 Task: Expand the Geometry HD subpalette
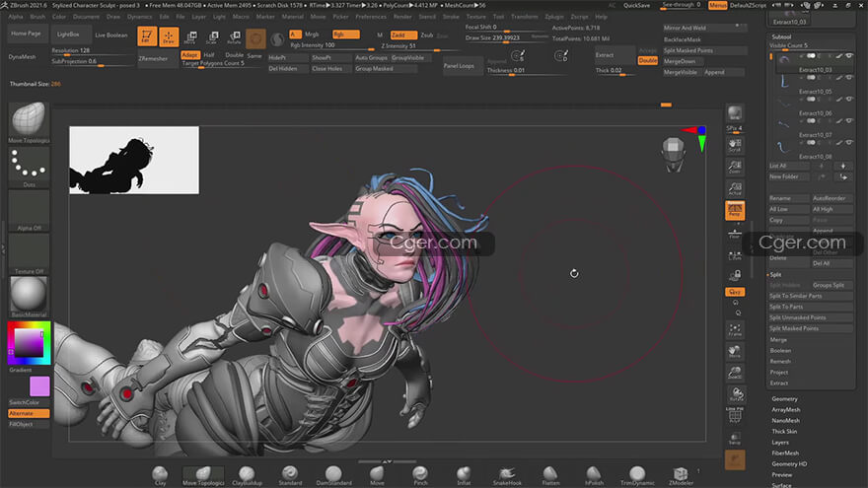[x=789, y=464]
